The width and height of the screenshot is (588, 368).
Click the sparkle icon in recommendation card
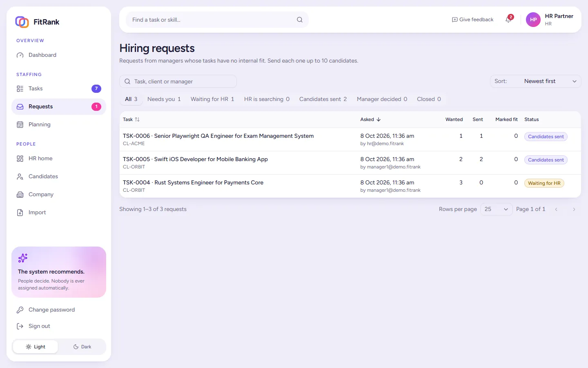click(23, 258)
